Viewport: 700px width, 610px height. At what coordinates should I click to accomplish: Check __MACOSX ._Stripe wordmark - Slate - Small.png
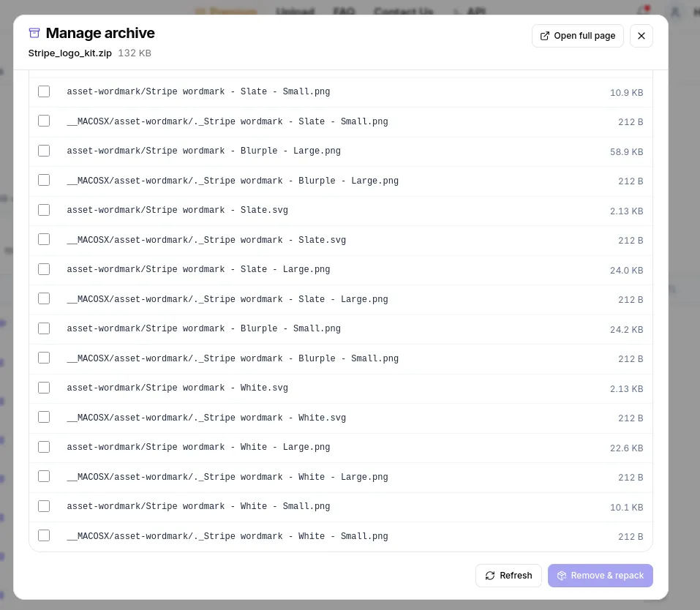44,121
